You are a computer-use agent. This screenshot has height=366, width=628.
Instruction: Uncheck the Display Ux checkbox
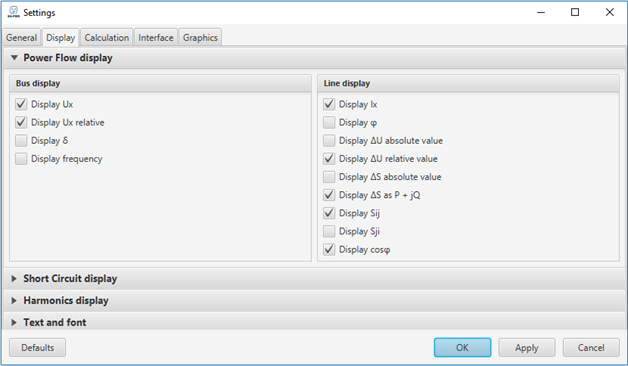tap(21, 104)
